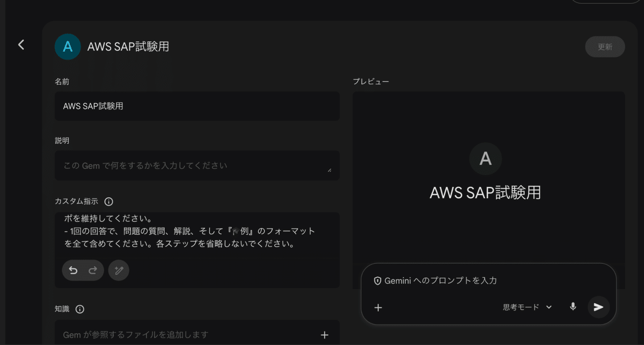Undo the last custom instruction edit
The image size is (644, 345).
pos(74,270)
